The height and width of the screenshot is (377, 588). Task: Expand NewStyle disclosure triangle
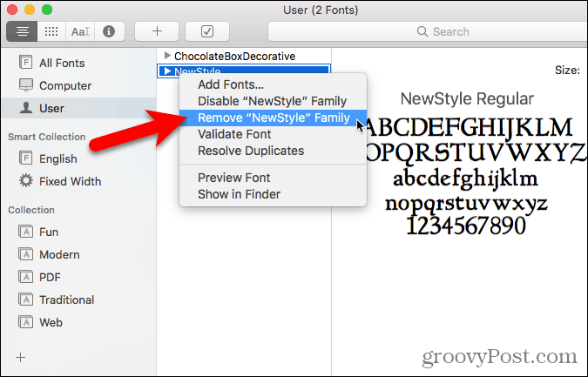point(167,71)
